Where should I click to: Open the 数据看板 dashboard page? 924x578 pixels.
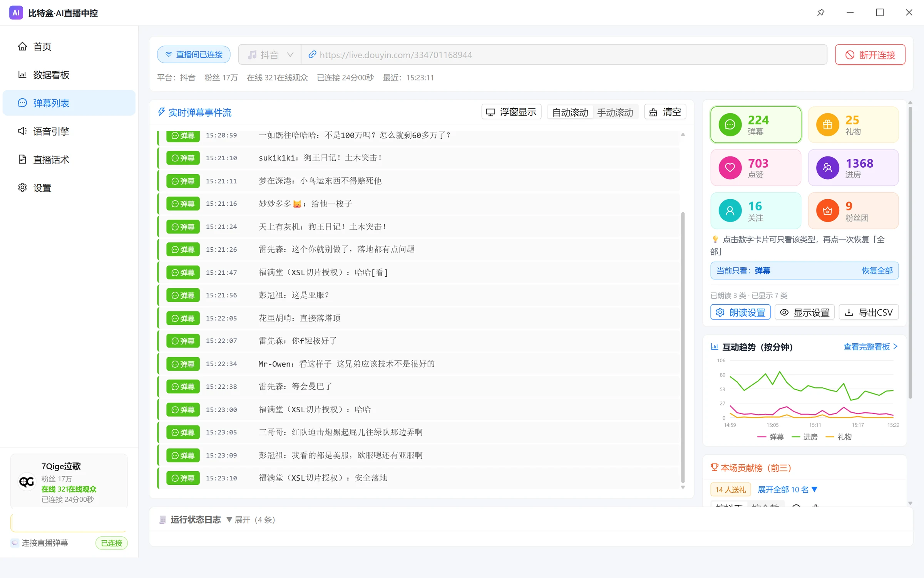(x=69, y=75)
